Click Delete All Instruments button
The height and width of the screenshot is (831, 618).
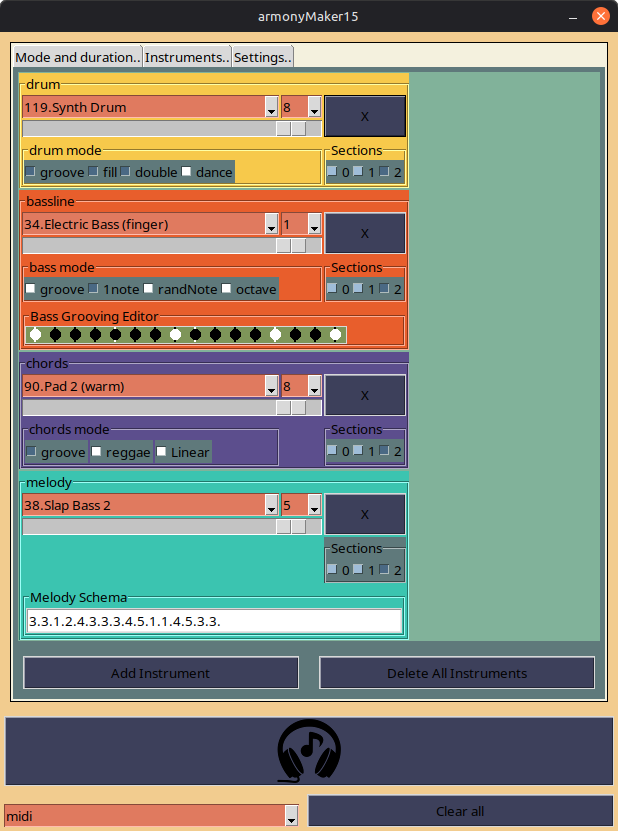coord(457,673)
